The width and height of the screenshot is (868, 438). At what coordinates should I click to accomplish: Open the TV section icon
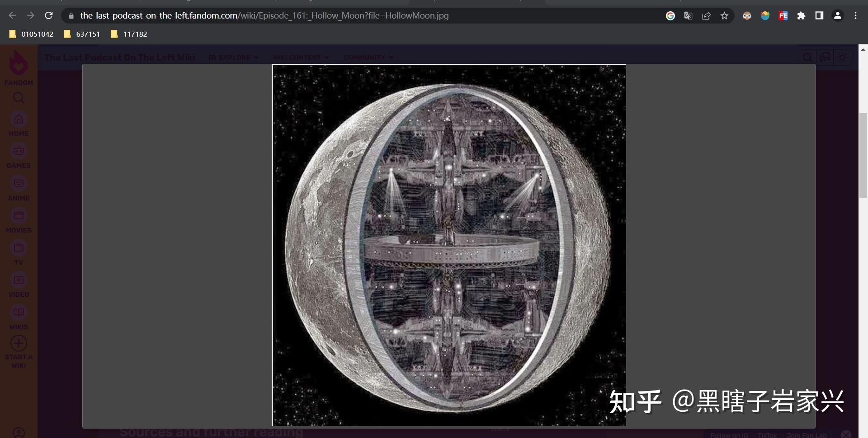pos(19,248)
